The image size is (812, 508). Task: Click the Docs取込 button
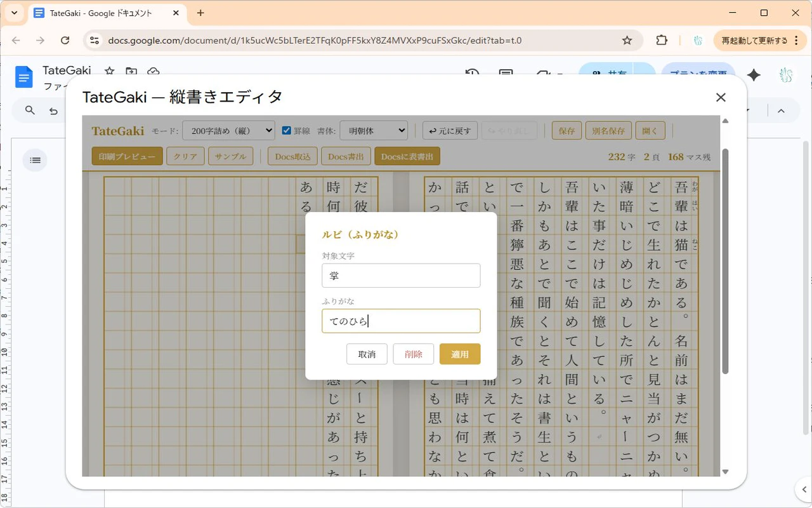coord(292,156)
